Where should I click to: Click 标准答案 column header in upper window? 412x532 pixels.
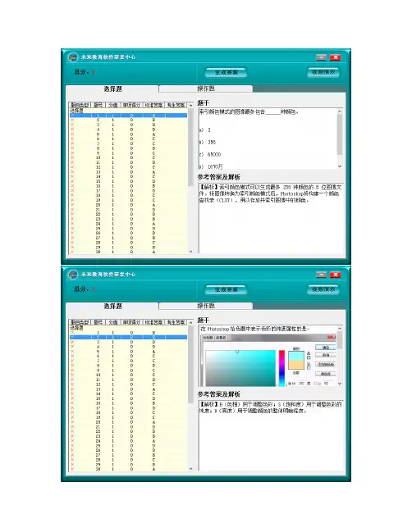click(x=153, y=105)
